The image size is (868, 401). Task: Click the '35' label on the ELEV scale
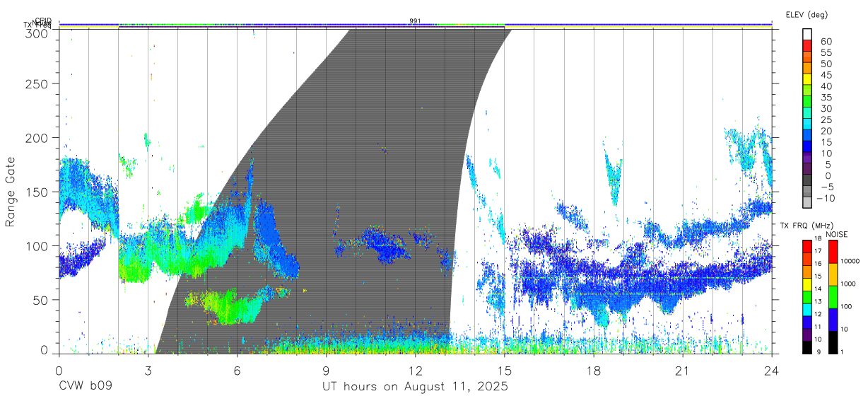pos(826,98)
